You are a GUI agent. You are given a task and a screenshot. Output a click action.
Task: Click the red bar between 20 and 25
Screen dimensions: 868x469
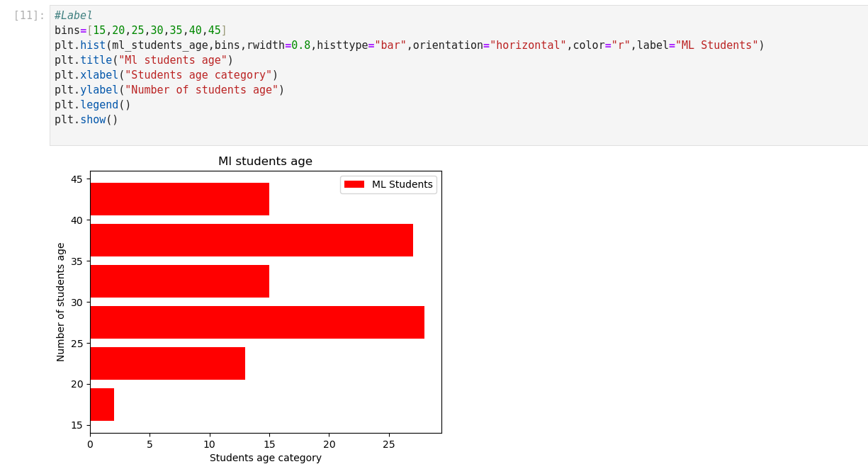[x=167, y=363]
